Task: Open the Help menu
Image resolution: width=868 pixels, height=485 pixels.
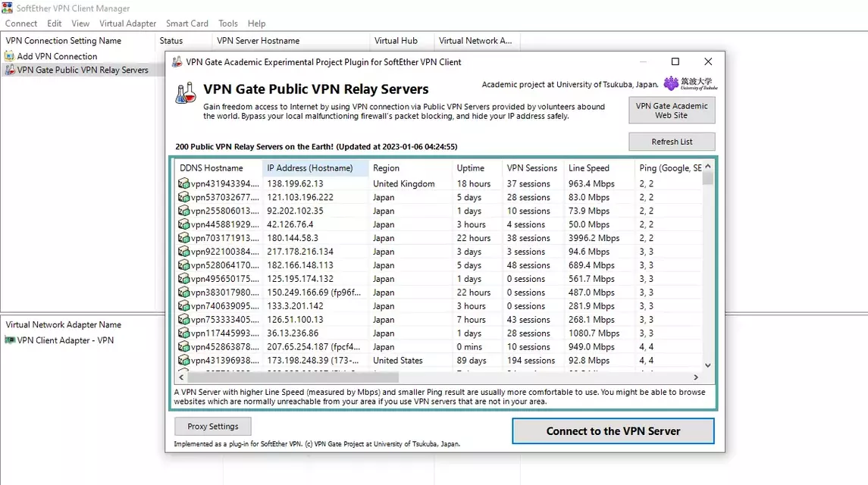Action: click(256, 23)
